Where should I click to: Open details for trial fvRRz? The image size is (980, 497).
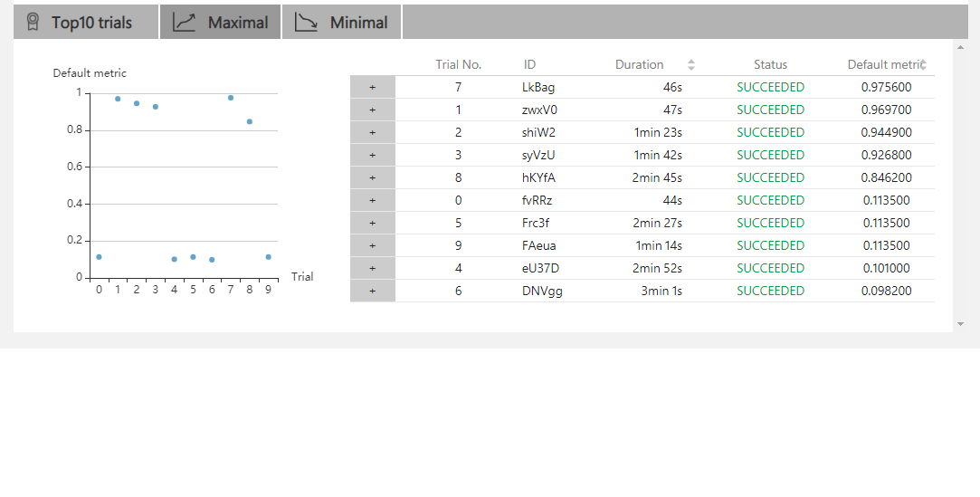pos(372,201)
